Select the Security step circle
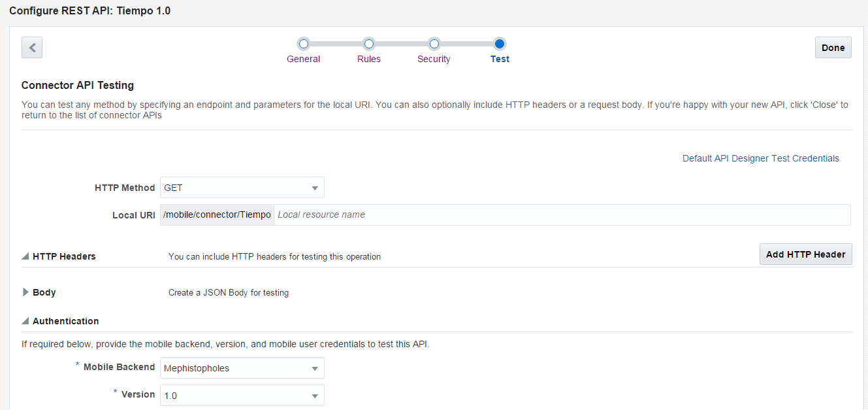Image resolution: width=868 pixels, height=410 pixels. (434, 44)
